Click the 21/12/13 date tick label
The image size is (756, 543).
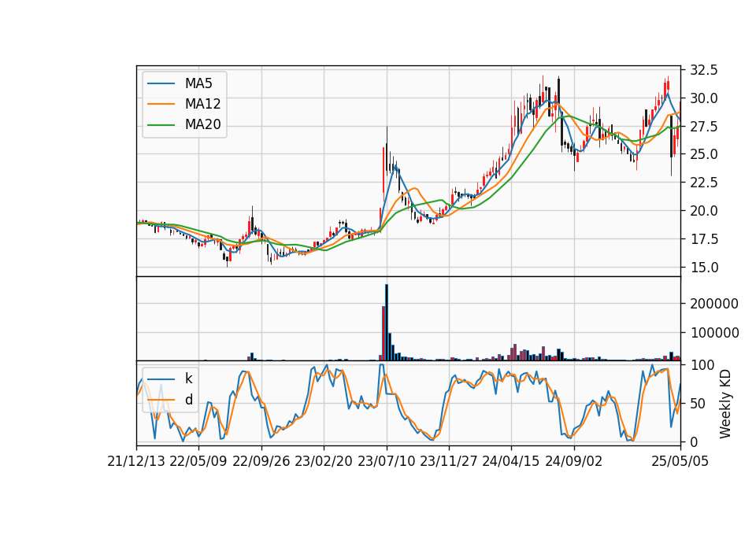pos(136,461)
